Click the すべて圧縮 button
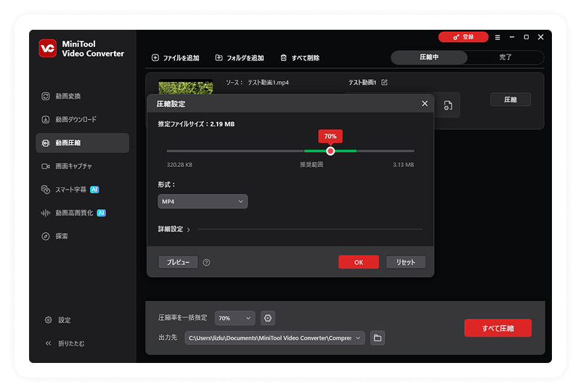The image size is (581, 392). pyautogui.click(x=497, y=328)
